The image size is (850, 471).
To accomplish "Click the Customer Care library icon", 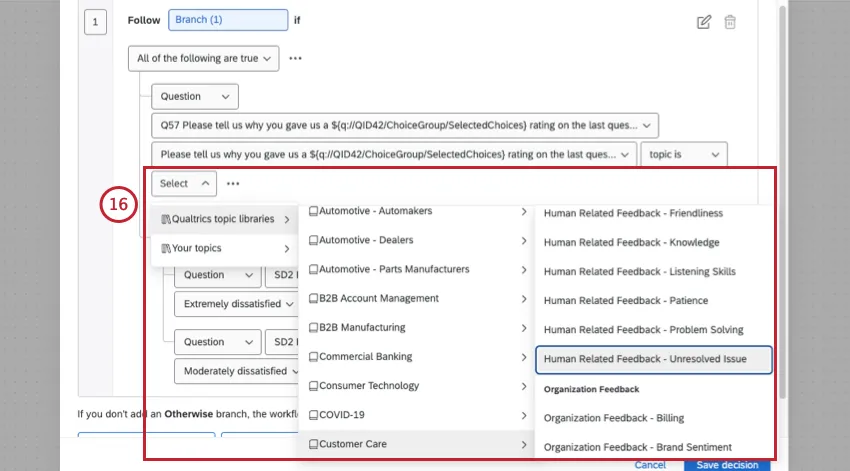I will pyautogui.click(x=313, y=444).
